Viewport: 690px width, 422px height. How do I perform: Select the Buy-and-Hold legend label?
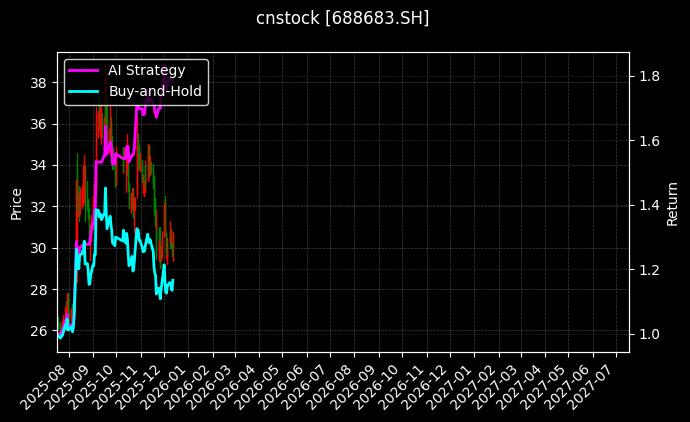point(155,91)
